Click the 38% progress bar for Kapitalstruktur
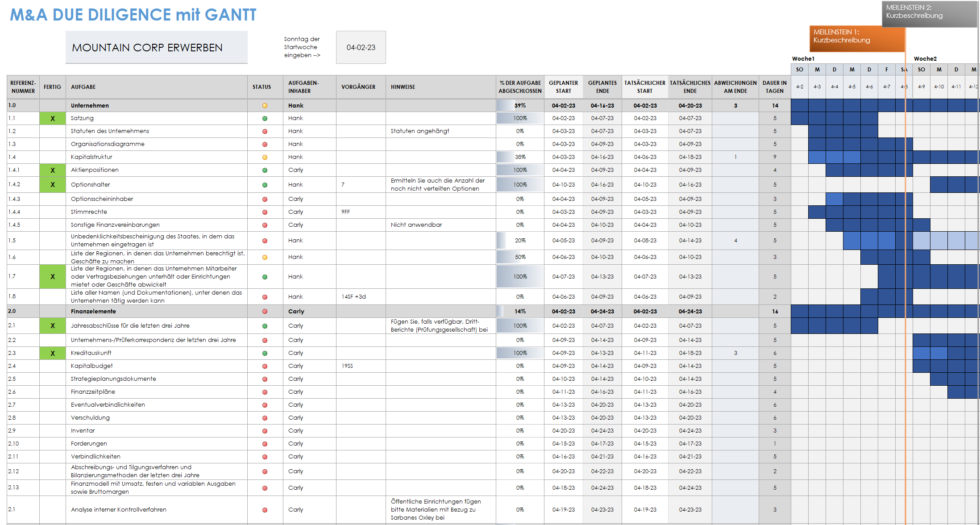 pos(520,157)
